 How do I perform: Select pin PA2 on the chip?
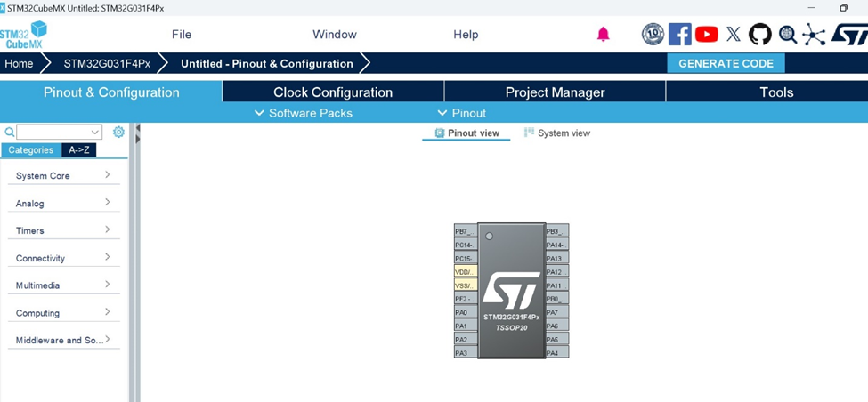coord(466,339)
